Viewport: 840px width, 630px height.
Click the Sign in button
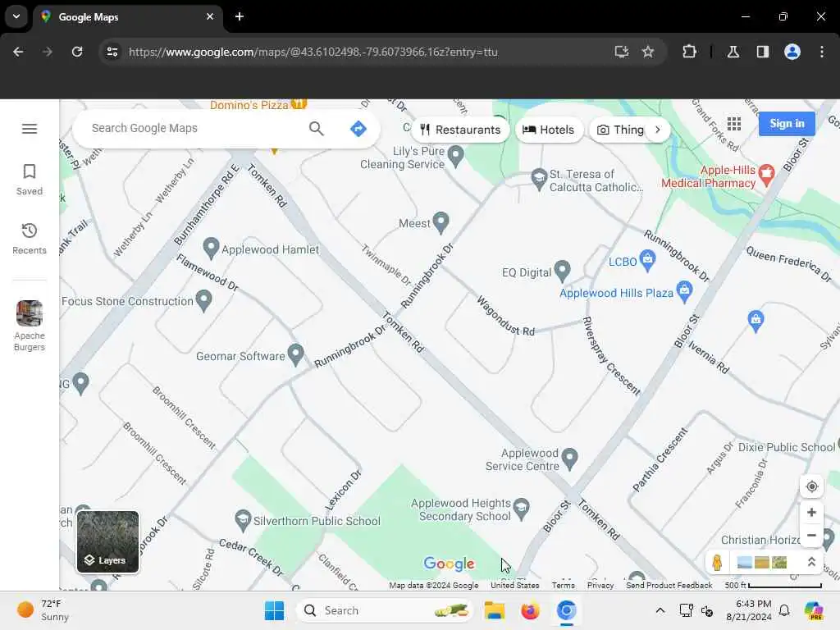pyautogui.click(x=787, y=124)
